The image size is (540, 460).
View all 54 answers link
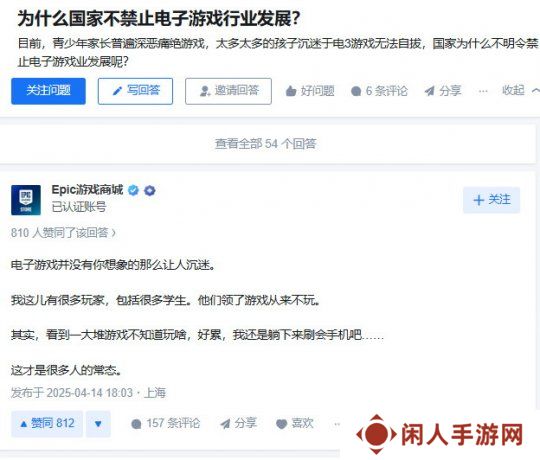[x=266, y=144]
